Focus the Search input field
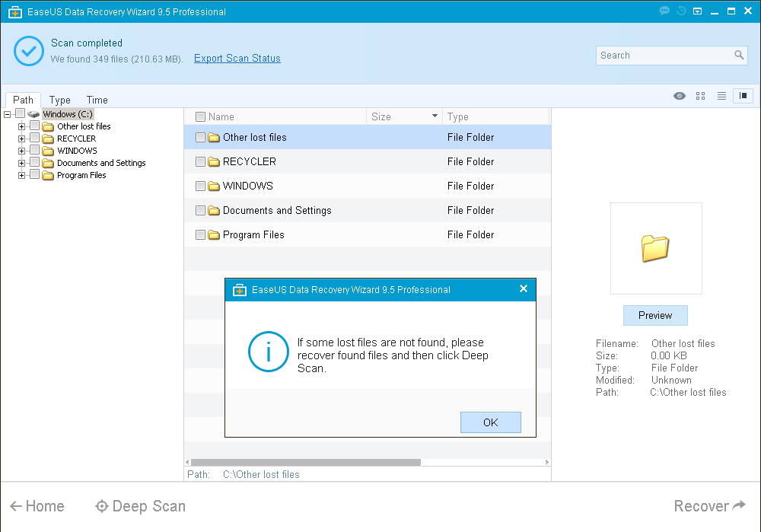 point(666,56)
